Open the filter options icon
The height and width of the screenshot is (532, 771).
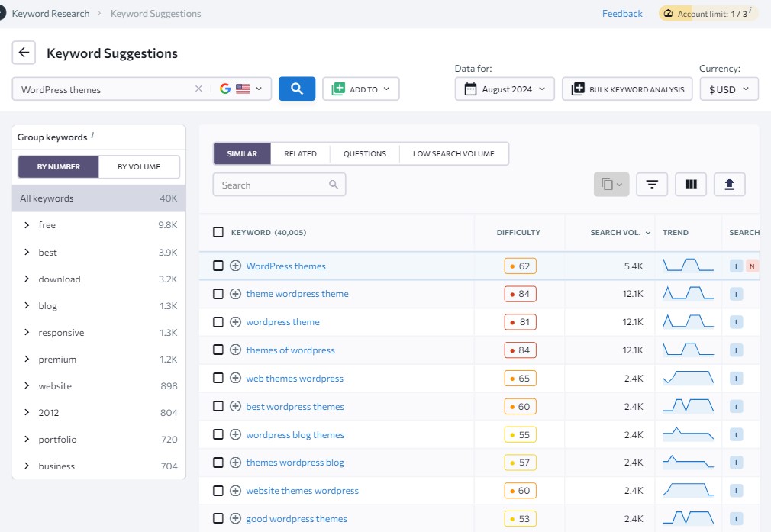(652, 184)
